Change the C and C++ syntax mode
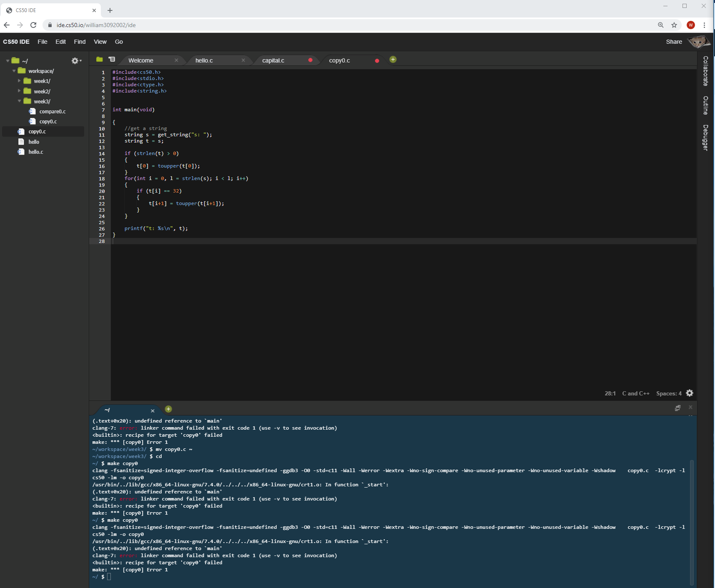The height and width of the screenshot is (588, 715). click(635, 393)
